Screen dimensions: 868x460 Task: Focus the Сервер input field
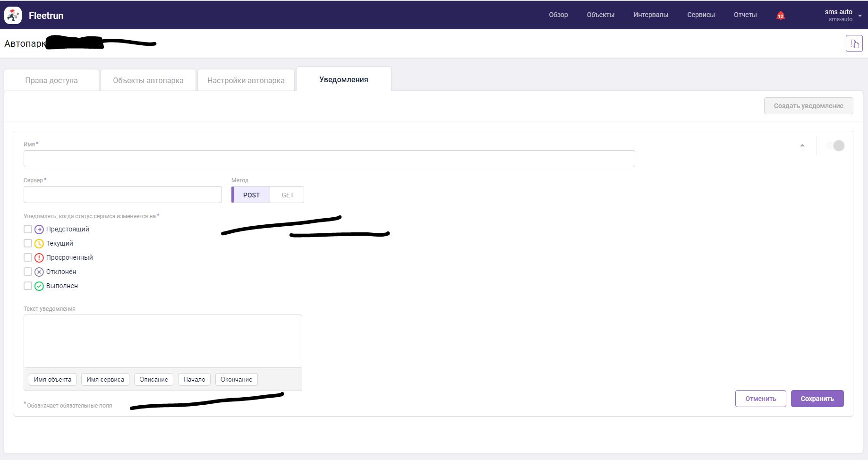[123, 195]
